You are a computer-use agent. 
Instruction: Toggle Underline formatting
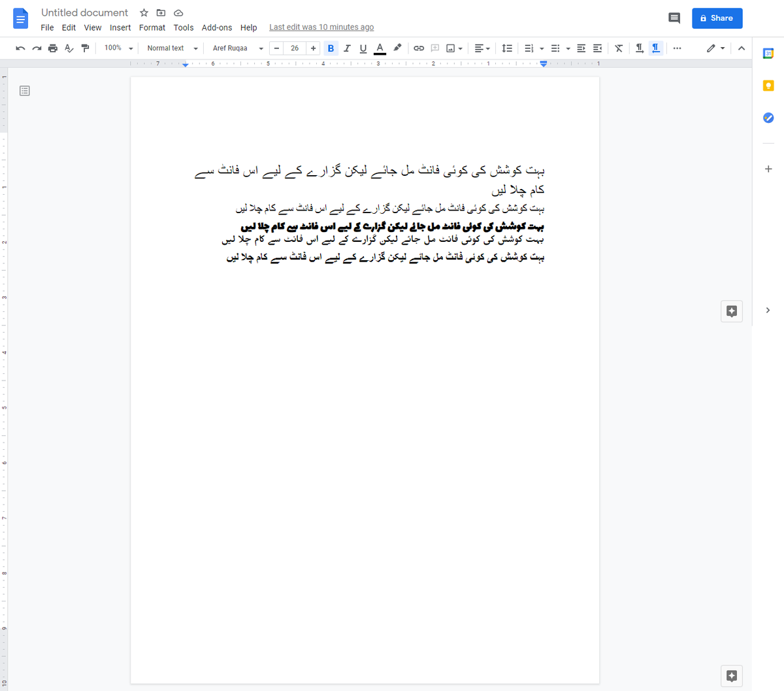[363, 48]
